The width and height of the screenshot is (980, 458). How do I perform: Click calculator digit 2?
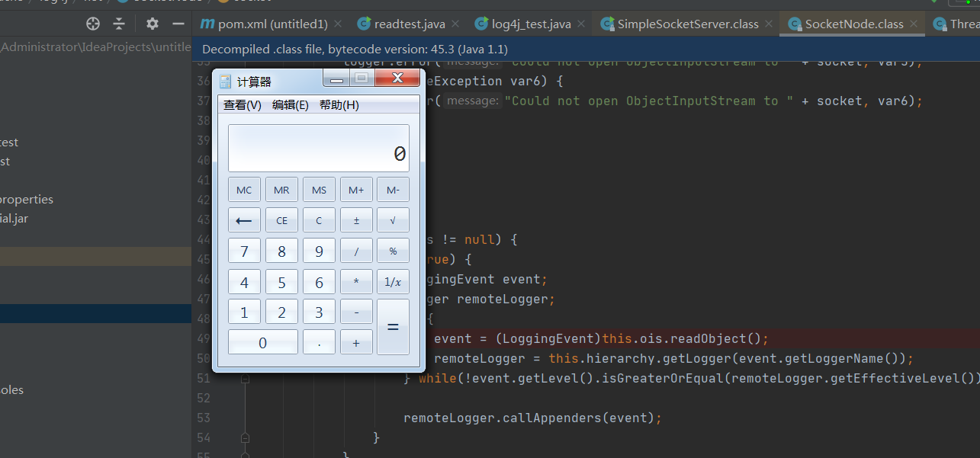(x=281, y=312)
